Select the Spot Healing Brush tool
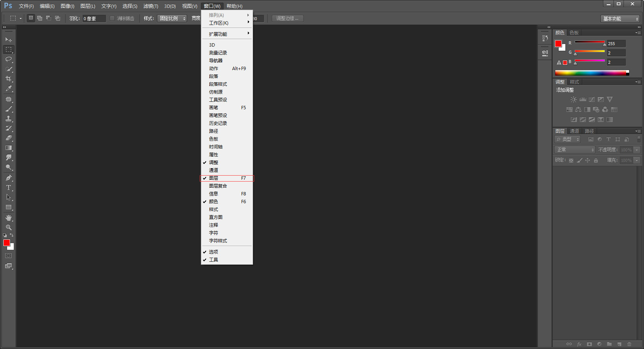 click(x=9, y=100)
